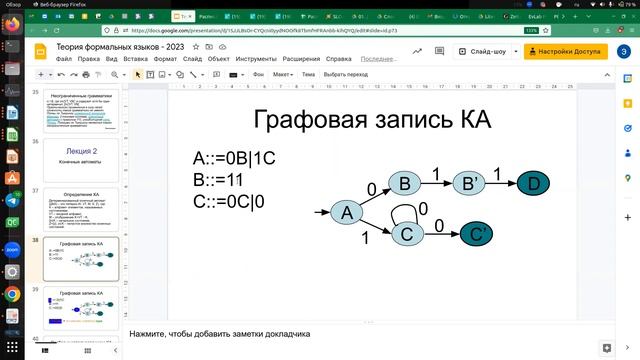Open the Вид menu
This screenshot has height=360, width=640.
tap(111, 59)
